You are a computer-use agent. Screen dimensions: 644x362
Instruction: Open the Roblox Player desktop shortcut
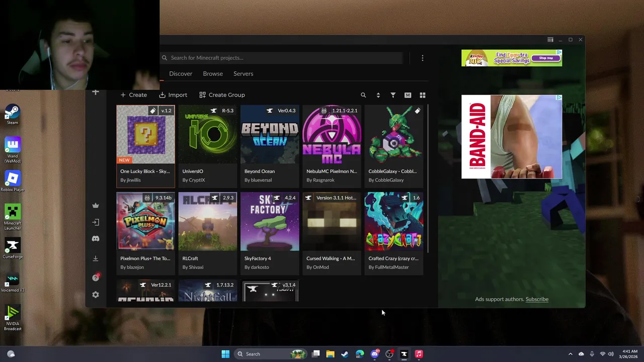13,181
